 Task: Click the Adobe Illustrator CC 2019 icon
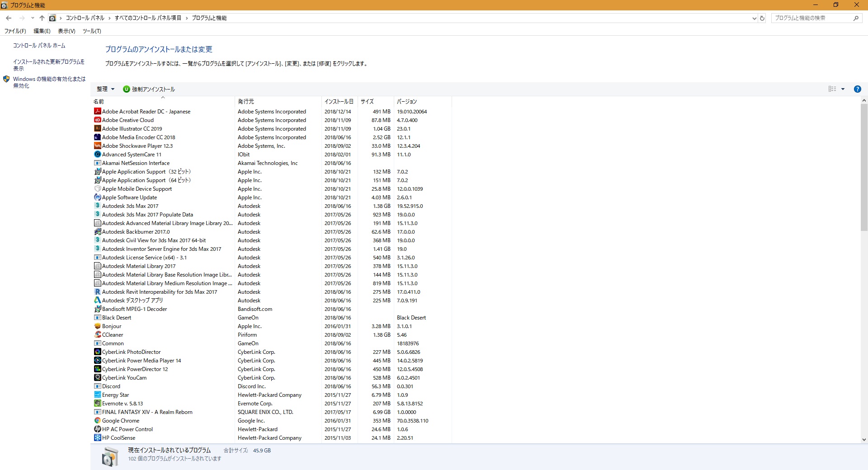click(97, 128)
